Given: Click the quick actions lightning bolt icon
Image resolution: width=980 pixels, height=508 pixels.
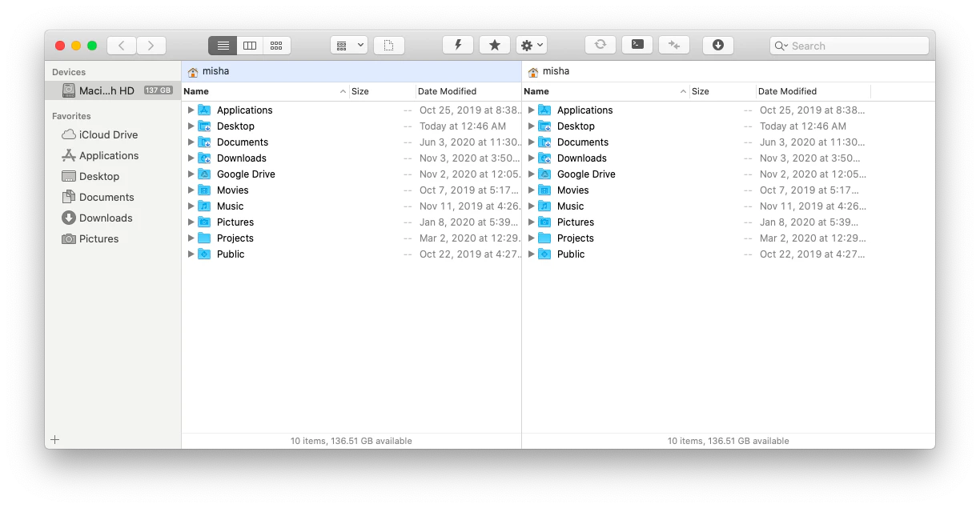Looking at the screenshot, I should (x=458, y=46).
